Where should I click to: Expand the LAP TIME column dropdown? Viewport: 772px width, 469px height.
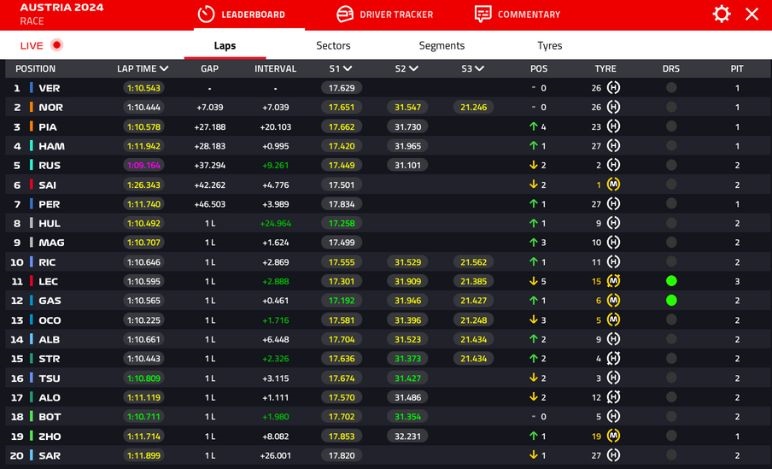164,69
